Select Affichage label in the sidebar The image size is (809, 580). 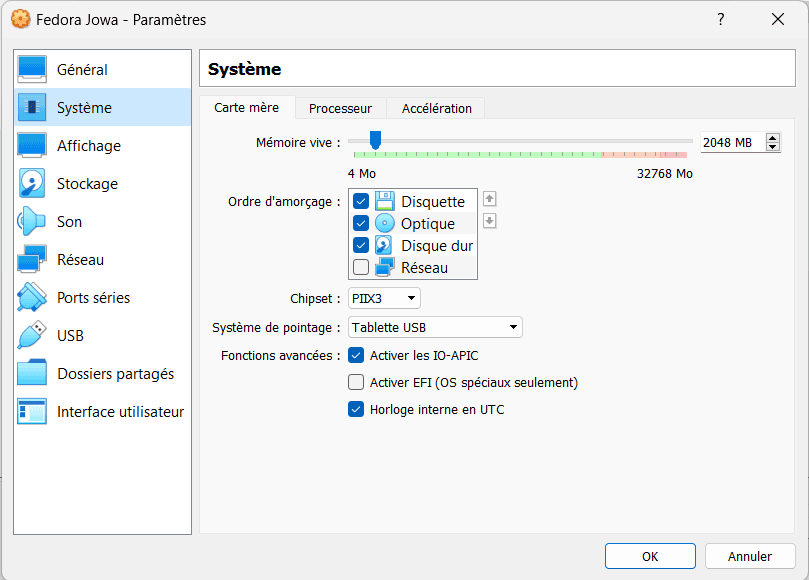89,146
